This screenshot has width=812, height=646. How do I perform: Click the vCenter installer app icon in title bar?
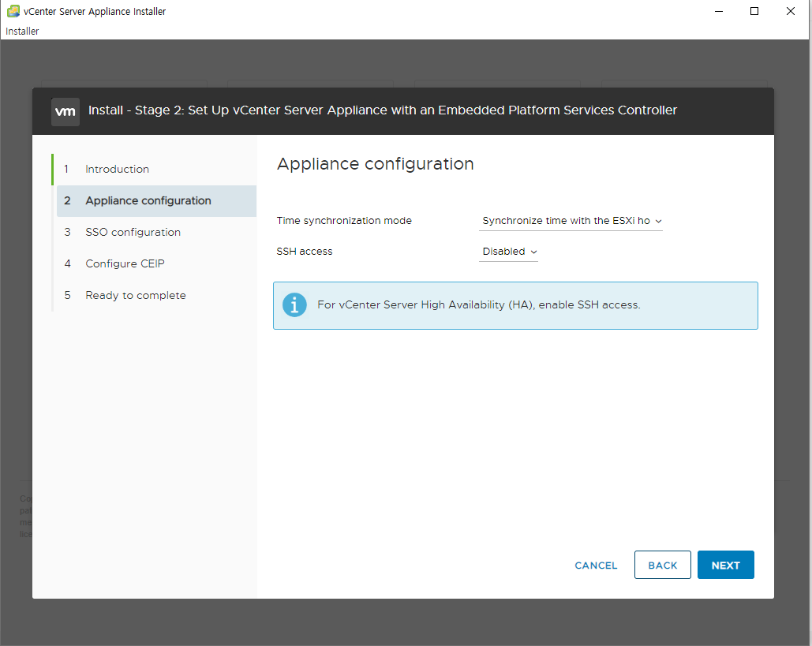point(13,11)
